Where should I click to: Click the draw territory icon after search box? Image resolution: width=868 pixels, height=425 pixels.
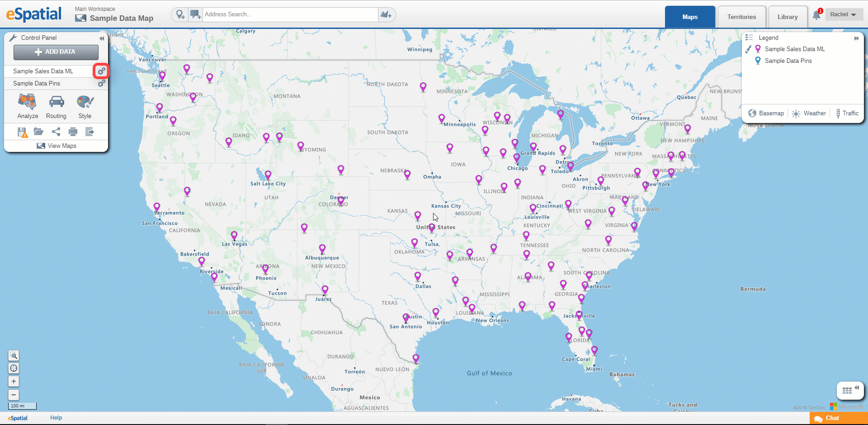coord(386,14)
